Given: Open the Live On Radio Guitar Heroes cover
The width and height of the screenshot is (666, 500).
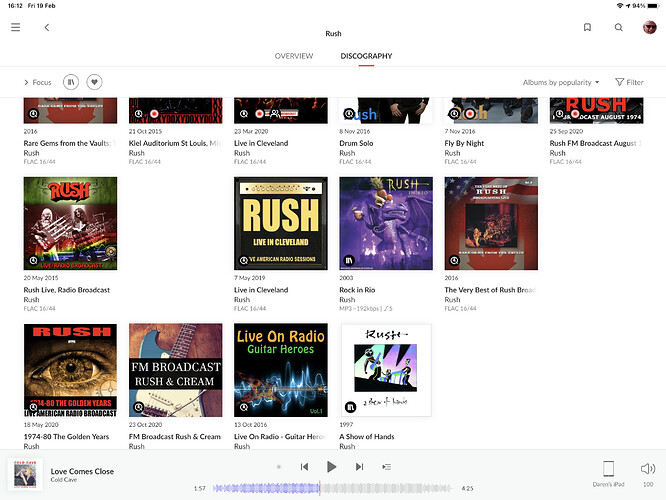Looking at the screenshot, I should point(281,370).
